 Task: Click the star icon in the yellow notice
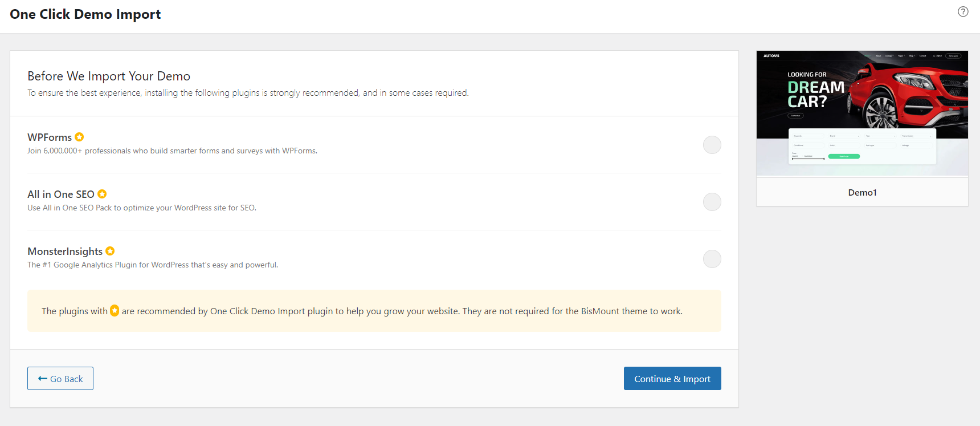pyautogui.click(x=115, y=310)
